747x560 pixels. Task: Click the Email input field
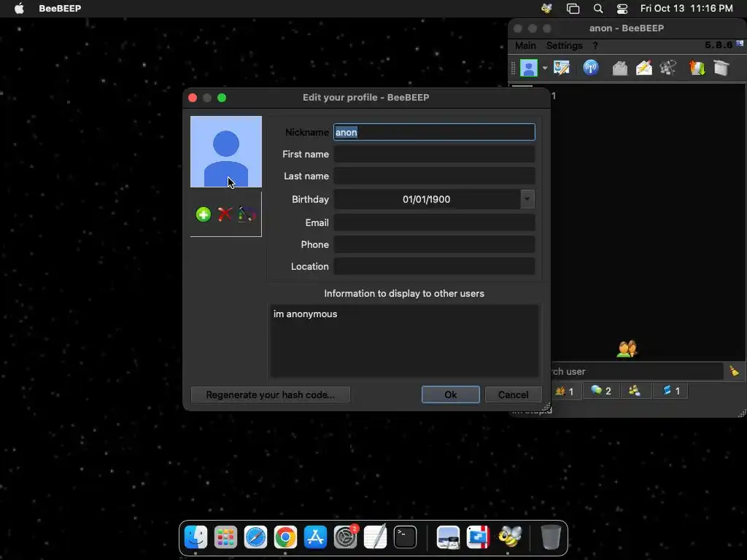pos(434,223)
